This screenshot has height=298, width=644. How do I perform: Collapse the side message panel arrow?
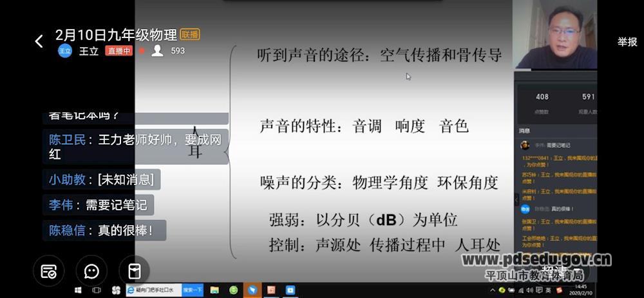click(x=516, y=200)
